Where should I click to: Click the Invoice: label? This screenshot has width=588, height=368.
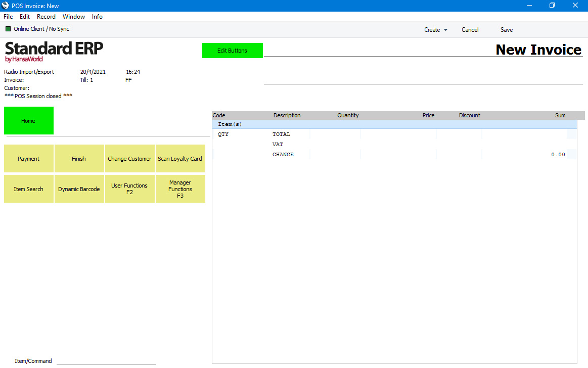[14, 80]
